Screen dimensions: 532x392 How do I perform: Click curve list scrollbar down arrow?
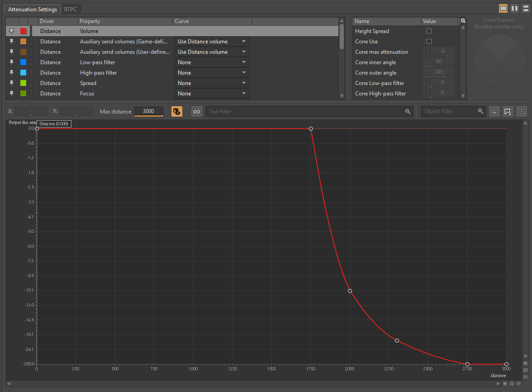tap(342, 96)
